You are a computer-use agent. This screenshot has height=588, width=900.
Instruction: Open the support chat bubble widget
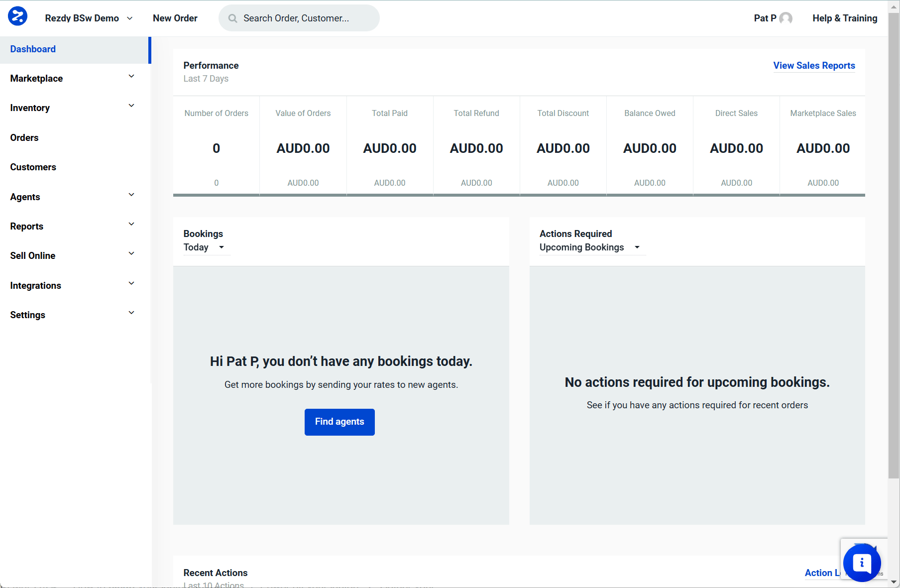click(863, 562)
